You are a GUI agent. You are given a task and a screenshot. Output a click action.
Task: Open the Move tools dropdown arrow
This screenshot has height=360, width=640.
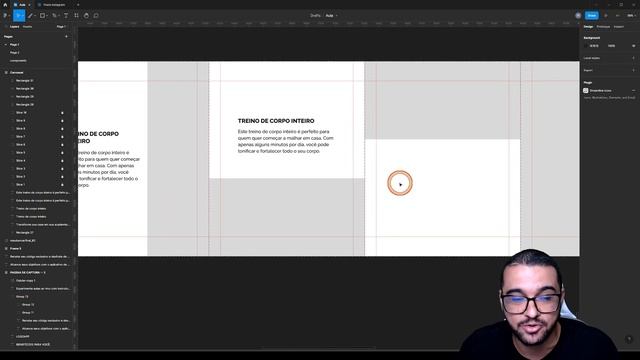coord(23,16)
